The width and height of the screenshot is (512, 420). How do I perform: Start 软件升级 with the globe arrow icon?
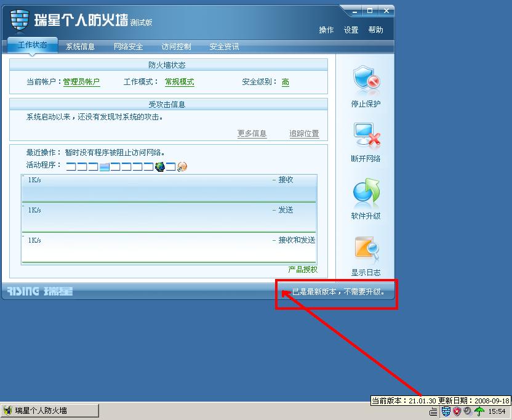[366, 190]
